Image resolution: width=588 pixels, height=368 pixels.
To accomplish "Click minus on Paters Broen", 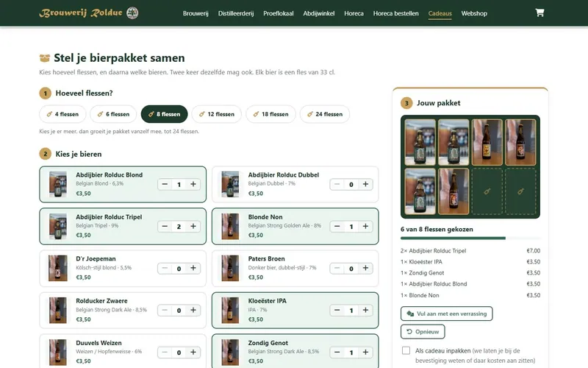I will click(337, 268).
